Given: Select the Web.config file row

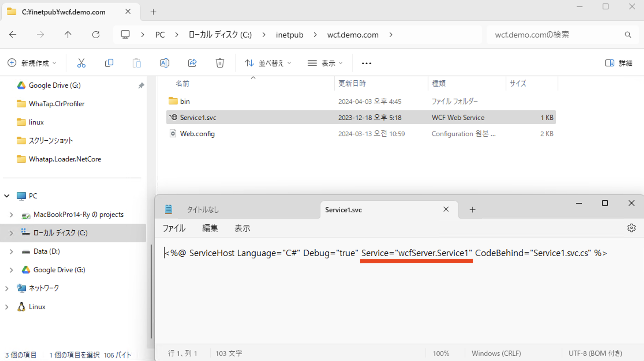Looking at the screenshot, I should coord(361,134).
